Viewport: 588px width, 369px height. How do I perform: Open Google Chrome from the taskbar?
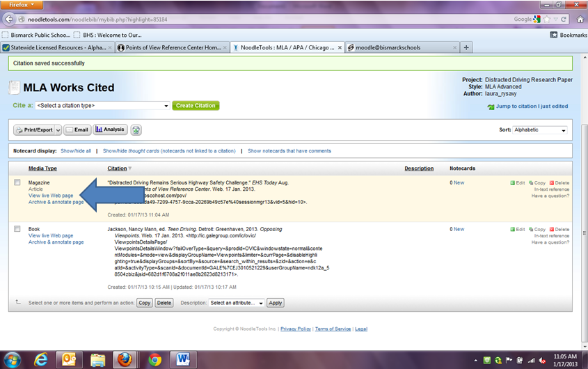[154, 359]
